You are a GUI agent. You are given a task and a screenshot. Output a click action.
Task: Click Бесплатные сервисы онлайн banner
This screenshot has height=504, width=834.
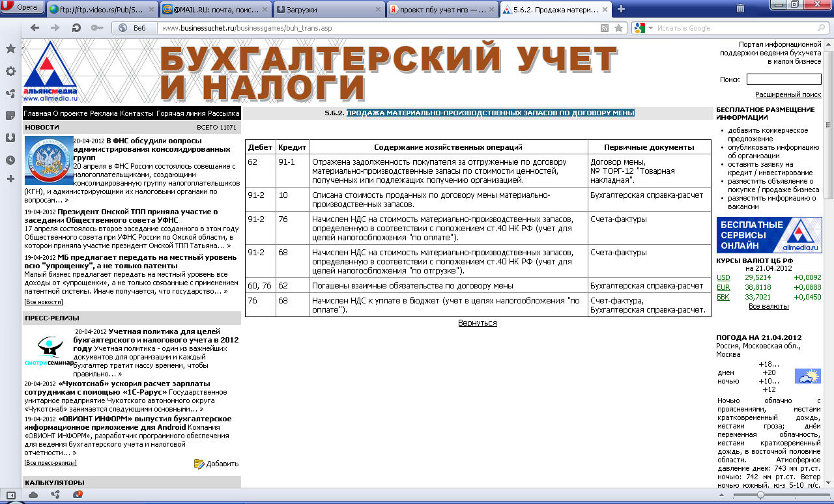[769, 234]
